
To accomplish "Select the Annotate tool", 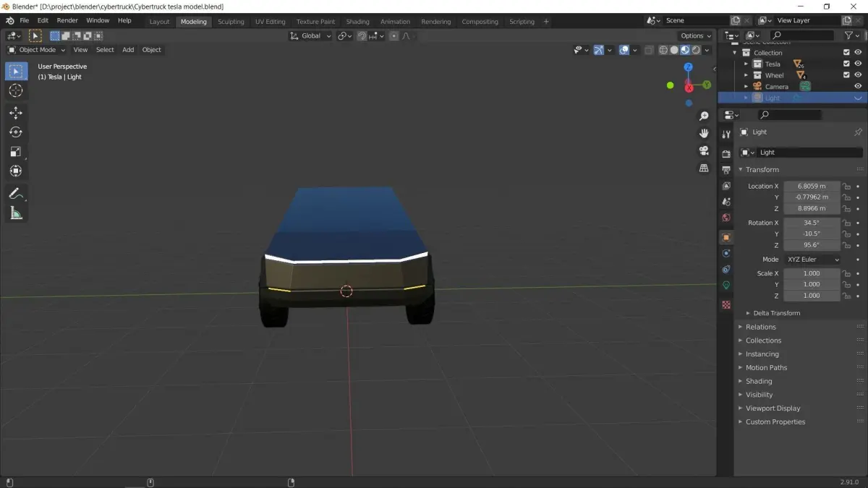I will click(16, 194).
